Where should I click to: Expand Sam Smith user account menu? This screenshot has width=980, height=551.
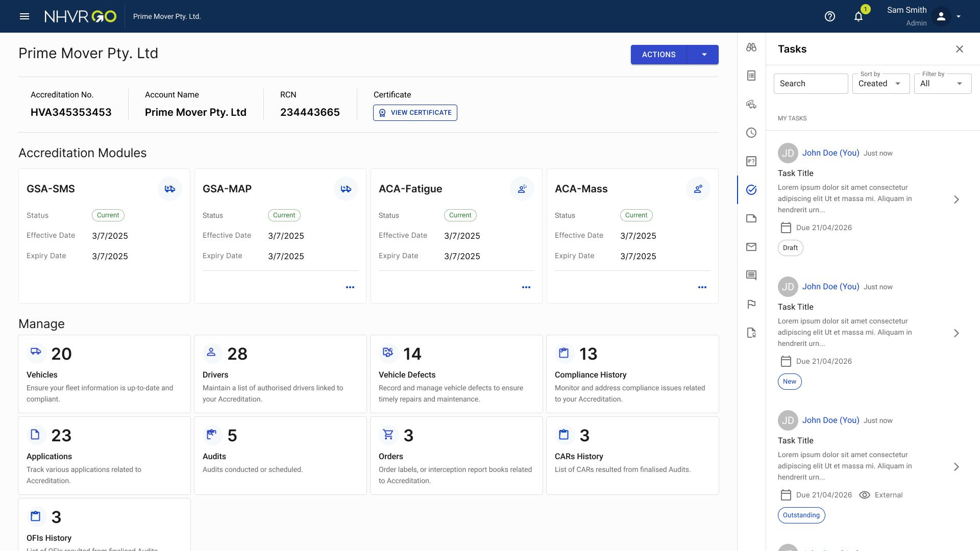(x=959, y=16)
